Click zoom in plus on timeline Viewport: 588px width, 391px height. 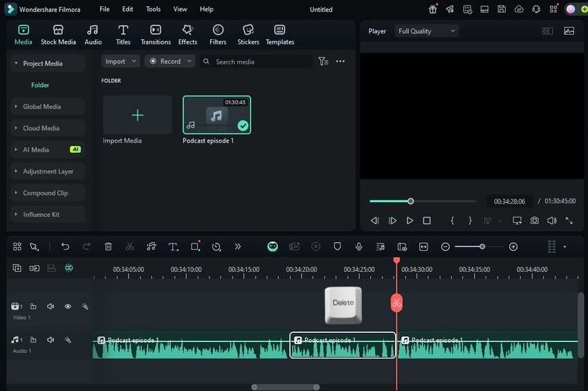[513, 246]
